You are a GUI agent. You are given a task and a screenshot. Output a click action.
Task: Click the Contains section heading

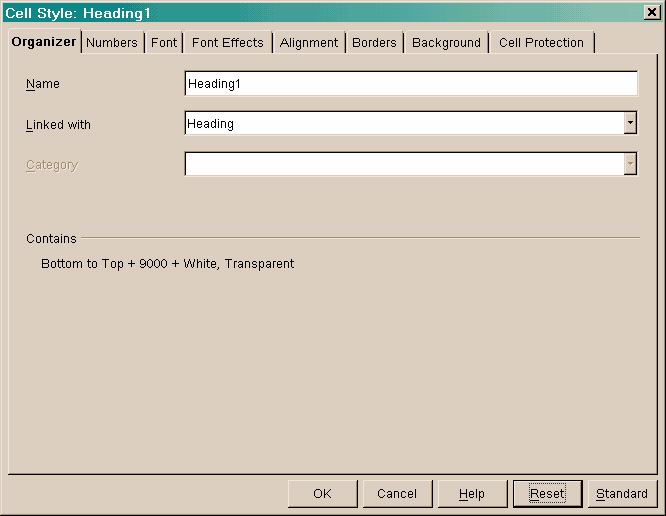[51, 239]
